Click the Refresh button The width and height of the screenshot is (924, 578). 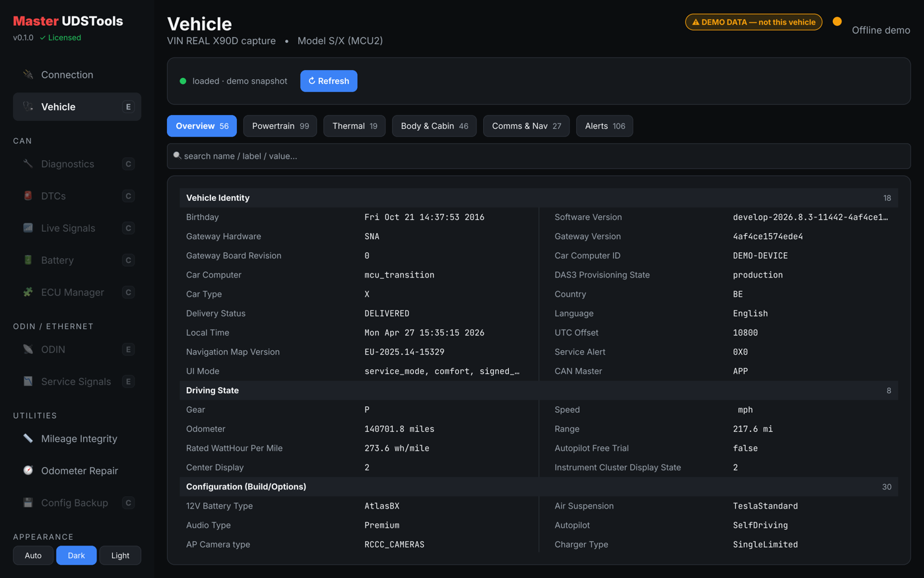tap(329, 81)
